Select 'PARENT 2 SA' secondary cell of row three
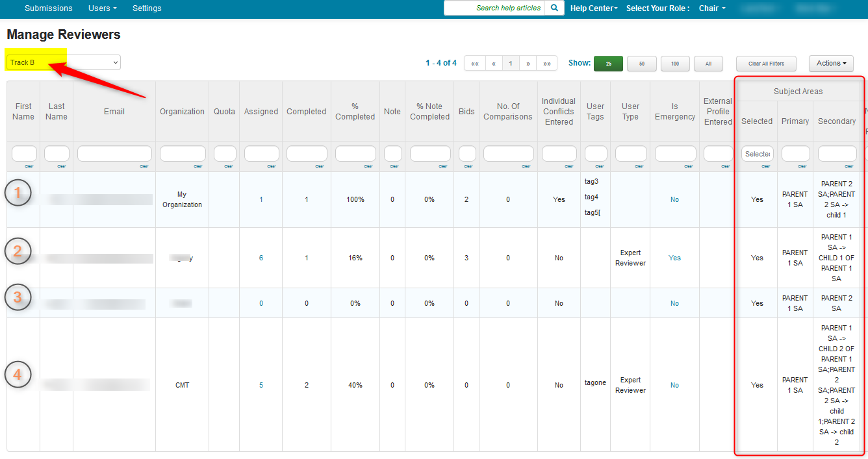868x459 pixels. pos(837,304)
